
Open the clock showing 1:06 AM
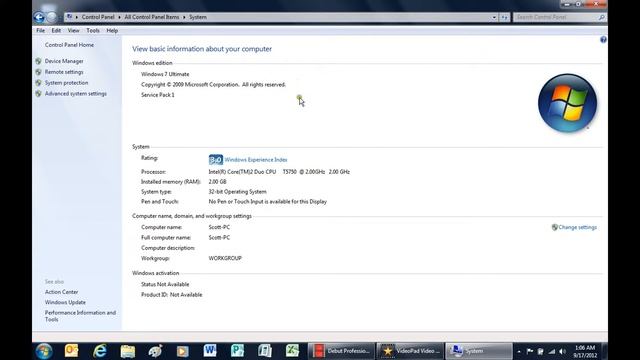click(585, 351)
